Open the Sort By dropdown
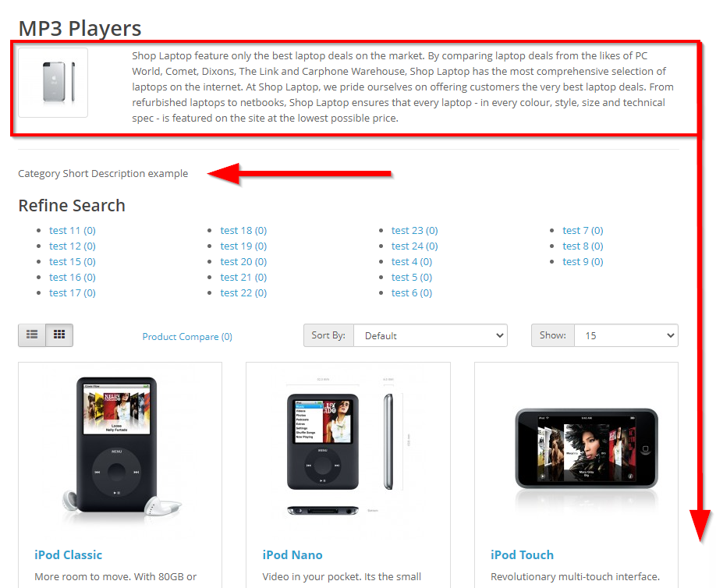Viewport: 716px width, 588px height. tap(431, 335)
